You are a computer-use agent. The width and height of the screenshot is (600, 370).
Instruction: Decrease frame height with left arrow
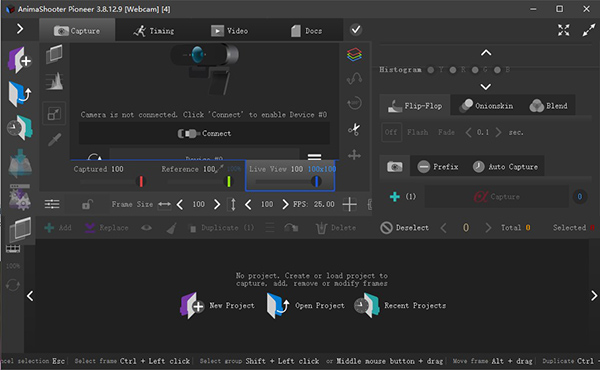point(248,204)
